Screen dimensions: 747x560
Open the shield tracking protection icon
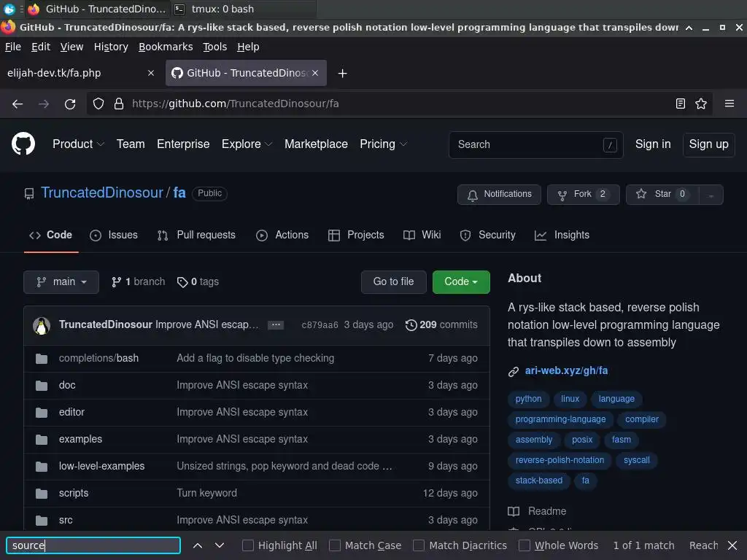tap(98, 104)
